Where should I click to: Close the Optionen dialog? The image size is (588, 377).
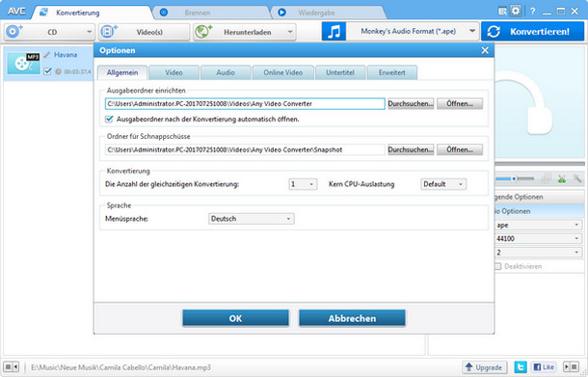(485, 50)
